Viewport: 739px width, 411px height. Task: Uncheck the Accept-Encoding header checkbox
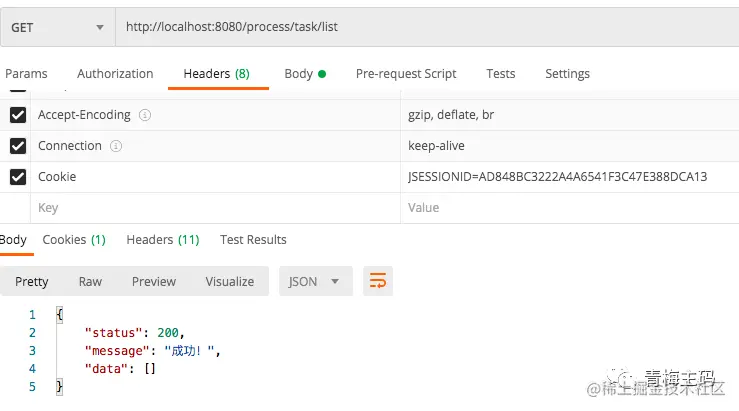[x=18, y=115]
